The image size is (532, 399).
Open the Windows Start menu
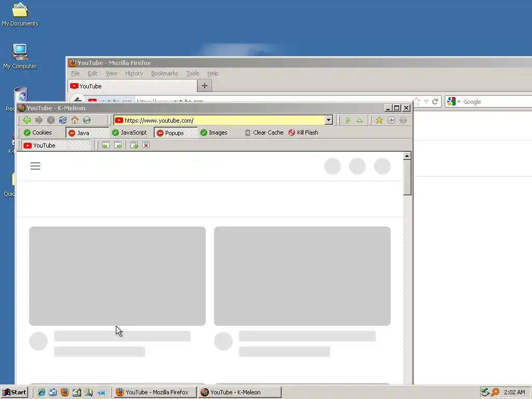[14, 392]
